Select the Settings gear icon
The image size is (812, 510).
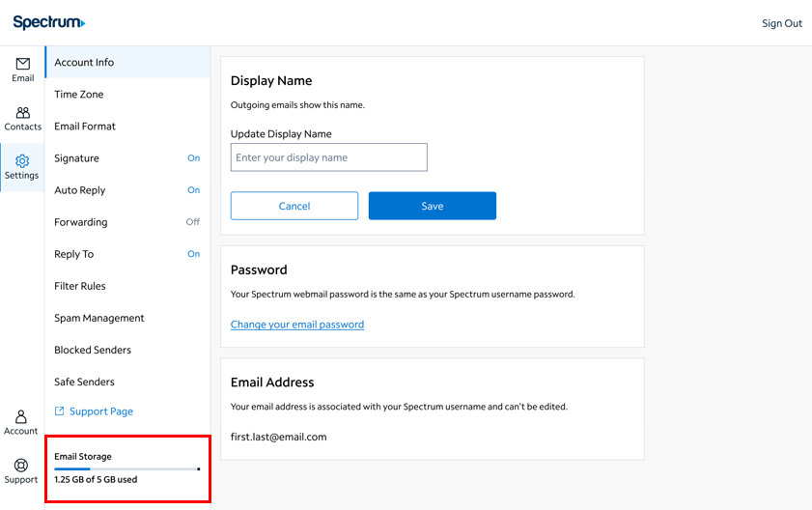(22, 161)
